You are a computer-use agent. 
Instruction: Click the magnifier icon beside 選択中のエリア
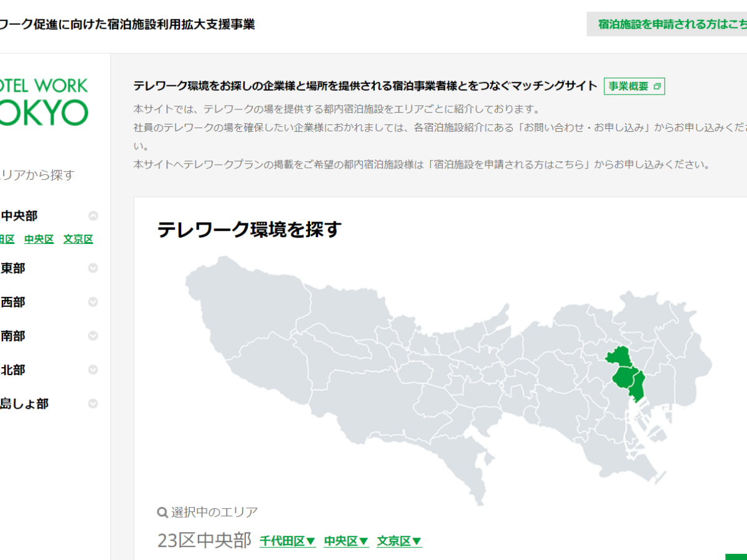tap(162, 513)
